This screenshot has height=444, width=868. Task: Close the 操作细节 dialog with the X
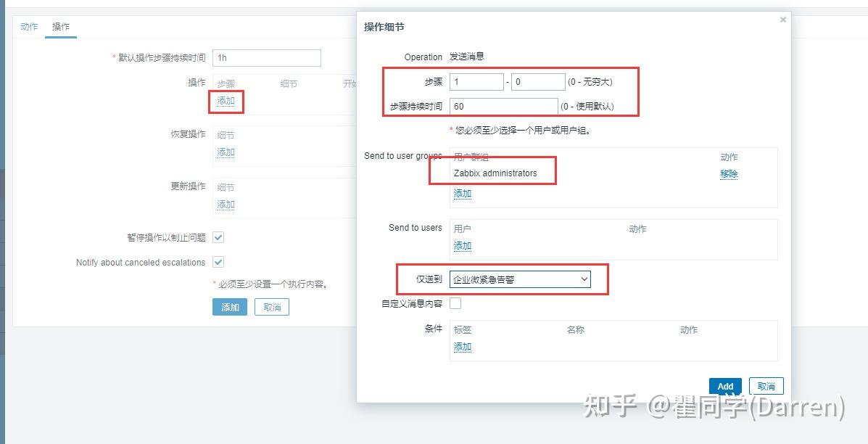(x=782, y=20)
